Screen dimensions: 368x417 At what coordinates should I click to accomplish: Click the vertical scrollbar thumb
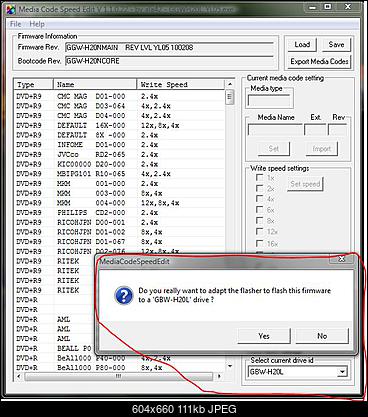click(230, 98)
